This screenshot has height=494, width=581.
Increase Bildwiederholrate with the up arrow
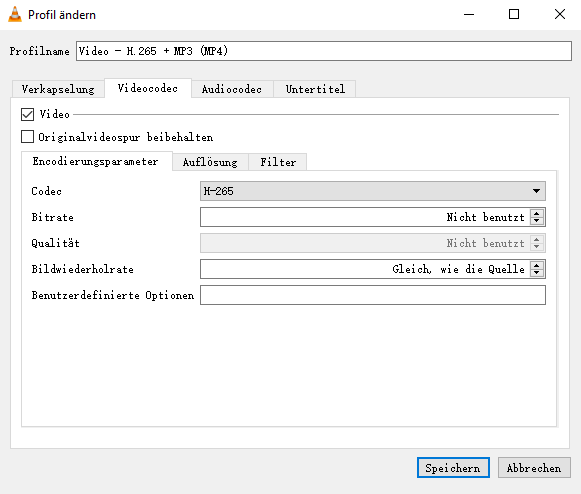pos(537,265)
